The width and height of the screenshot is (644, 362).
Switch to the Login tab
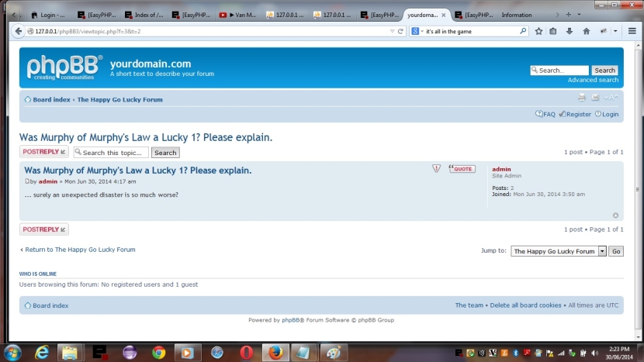pos(48,15)
